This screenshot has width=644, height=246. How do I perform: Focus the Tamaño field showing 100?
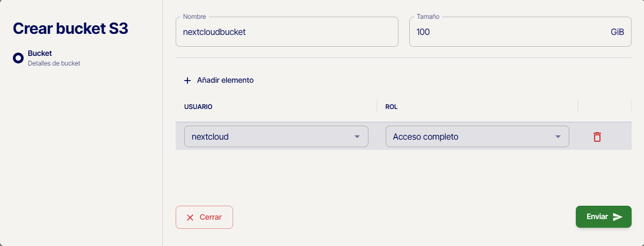(x=520, y=32)
